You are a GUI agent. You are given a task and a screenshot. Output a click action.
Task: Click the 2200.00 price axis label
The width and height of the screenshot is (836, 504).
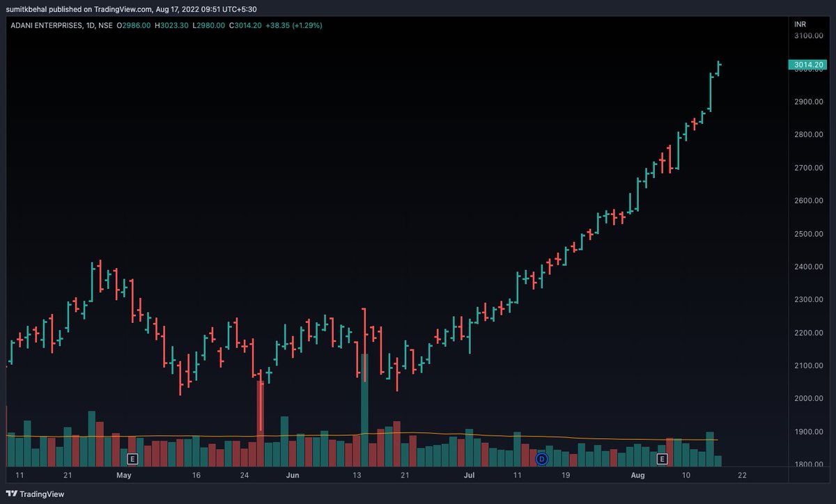tap(810, 333)
